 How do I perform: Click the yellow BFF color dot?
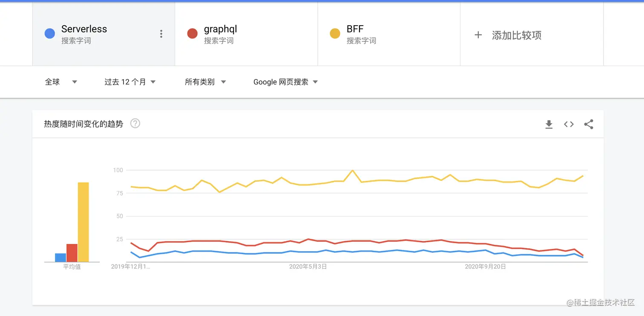tap(335, 33)
